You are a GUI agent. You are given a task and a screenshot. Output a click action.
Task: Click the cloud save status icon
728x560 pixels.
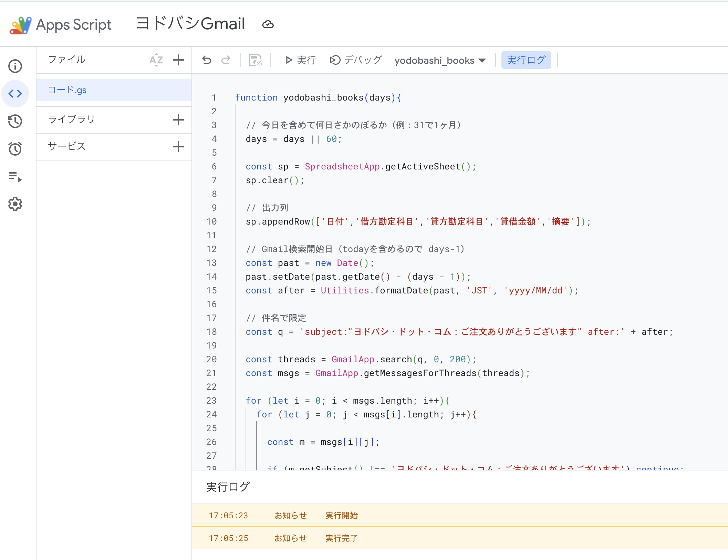pyautogui.click(x=268, y=24)
